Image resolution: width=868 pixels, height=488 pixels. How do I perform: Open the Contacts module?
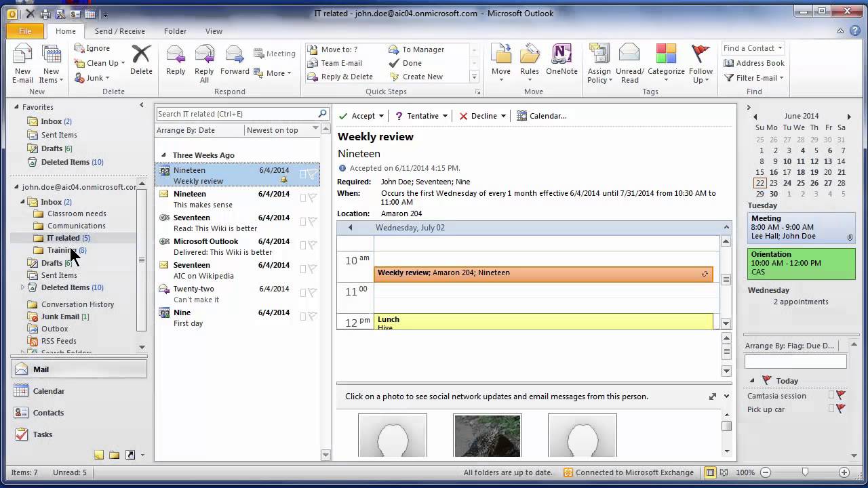tap(79, 413)
